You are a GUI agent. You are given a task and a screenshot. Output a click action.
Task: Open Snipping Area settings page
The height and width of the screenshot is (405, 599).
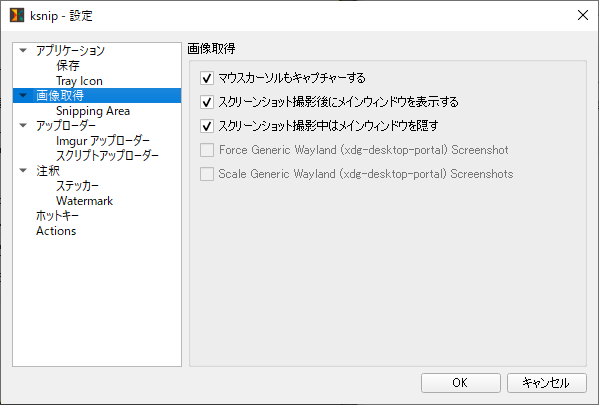point(93,111)
